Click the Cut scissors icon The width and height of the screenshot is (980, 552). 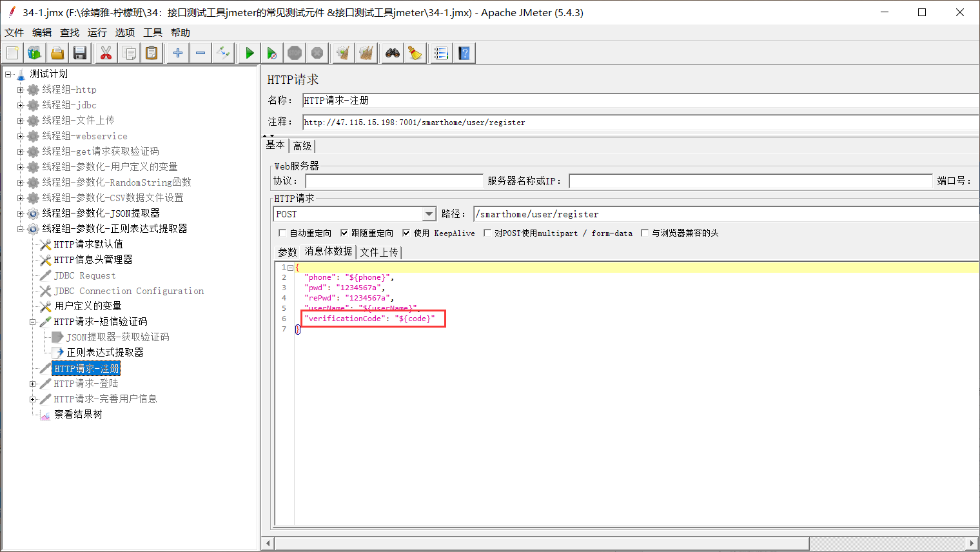coord(106,53)
